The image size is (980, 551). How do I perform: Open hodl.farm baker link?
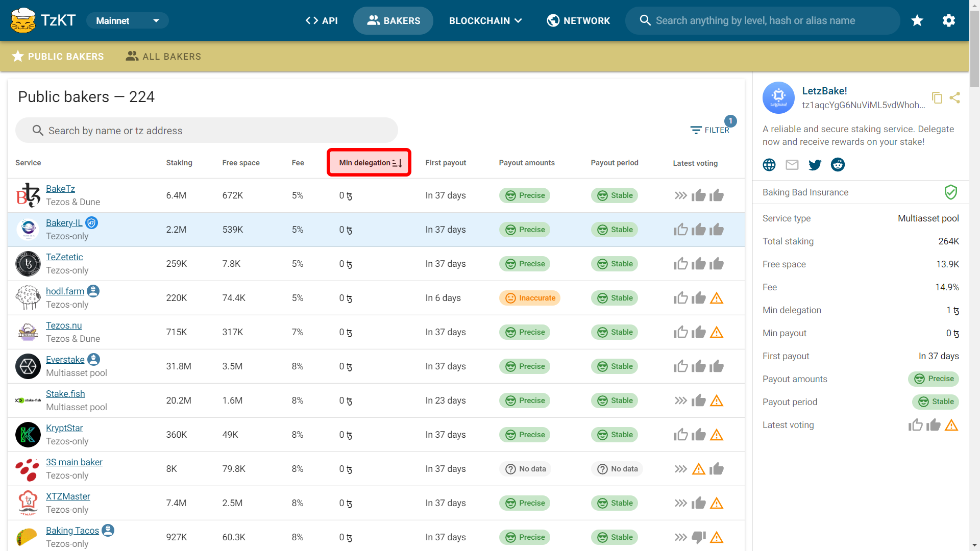coord(65,291)
